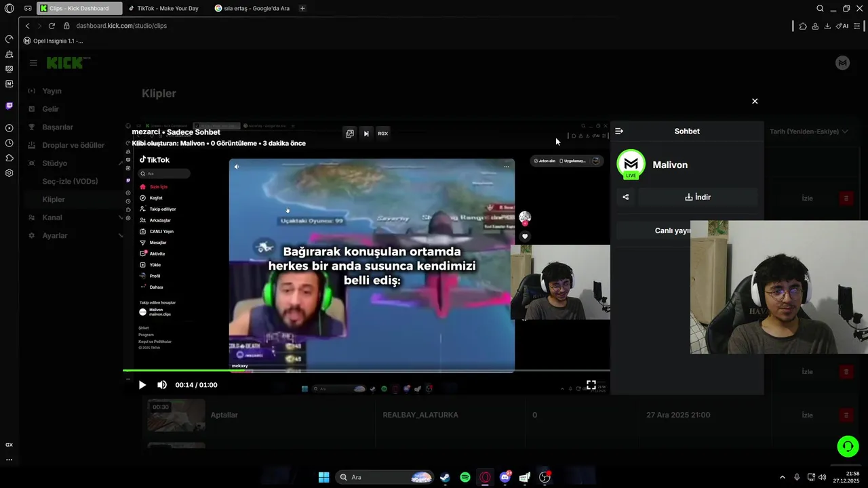The image size is (868, 488).
Task: Open Settings gear in Opera sidebar
Action: click(x=9, y=173)
